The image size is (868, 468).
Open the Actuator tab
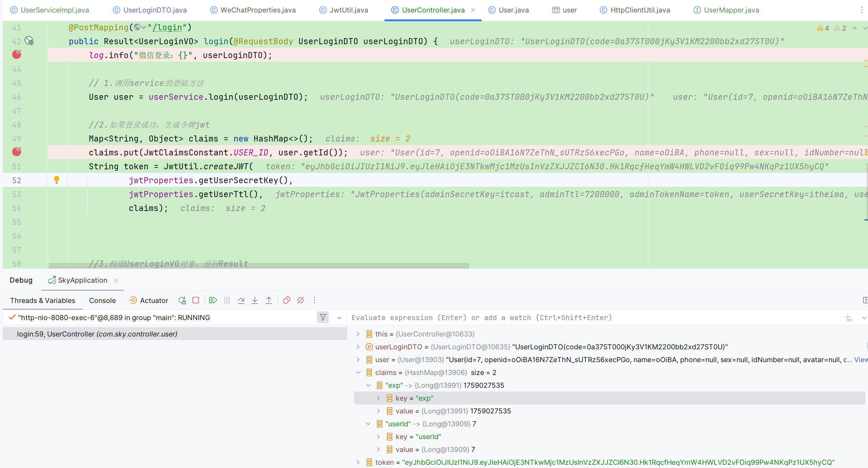tap(148, 300)
